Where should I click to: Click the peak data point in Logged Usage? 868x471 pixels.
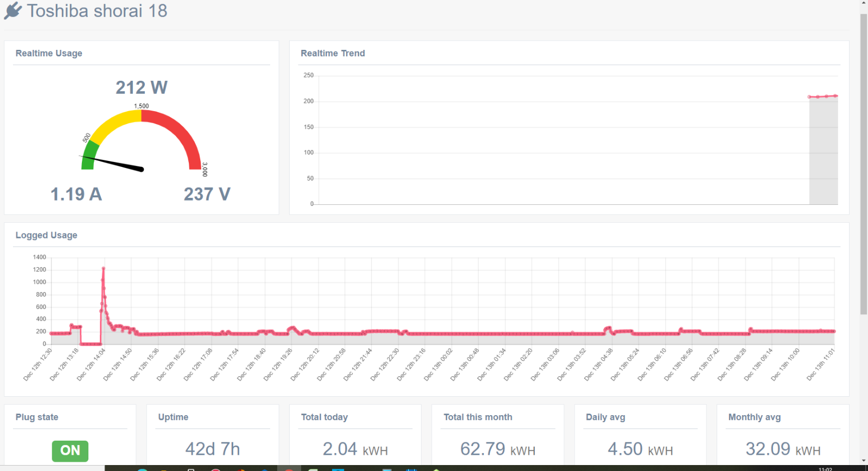(103, 268)
